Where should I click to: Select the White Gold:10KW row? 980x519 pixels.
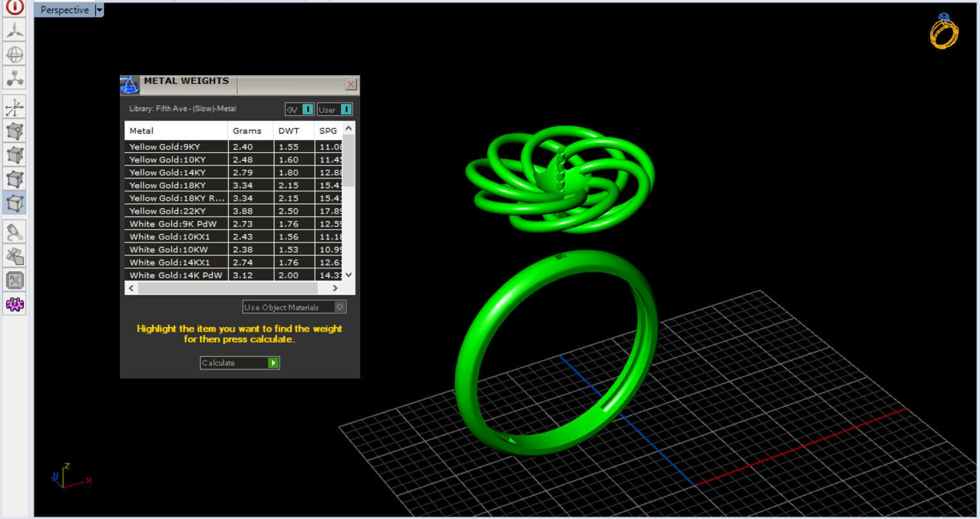click(x=234, y=250)
